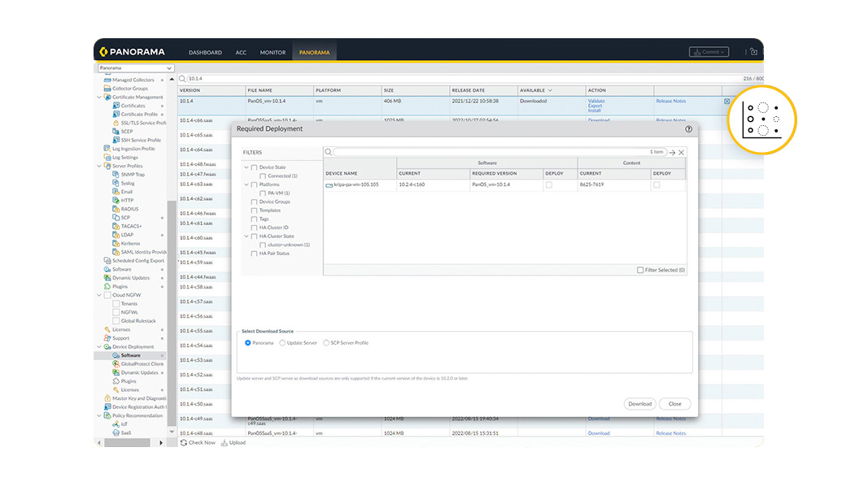Viewport: 868px width, 482px height.
Task: Open the Kerberos server profile icon
Action: click(116, 243)
